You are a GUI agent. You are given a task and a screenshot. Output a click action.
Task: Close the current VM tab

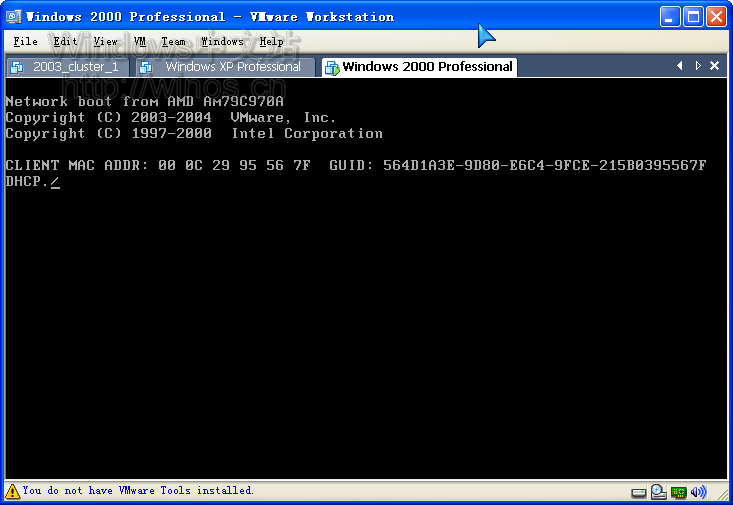pos(714,66)
